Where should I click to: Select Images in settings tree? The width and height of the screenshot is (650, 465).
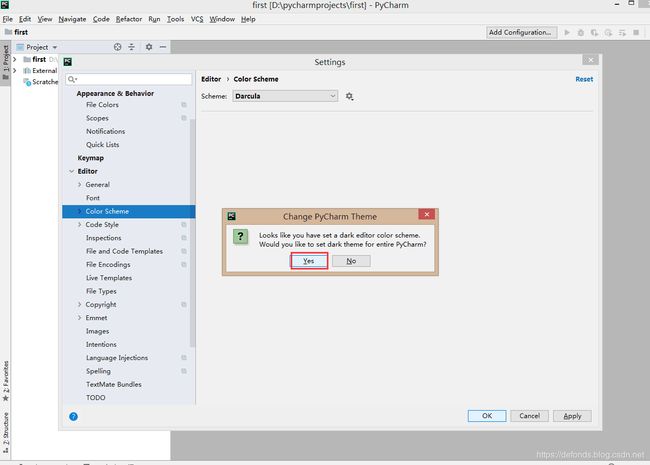click(97, 331)
